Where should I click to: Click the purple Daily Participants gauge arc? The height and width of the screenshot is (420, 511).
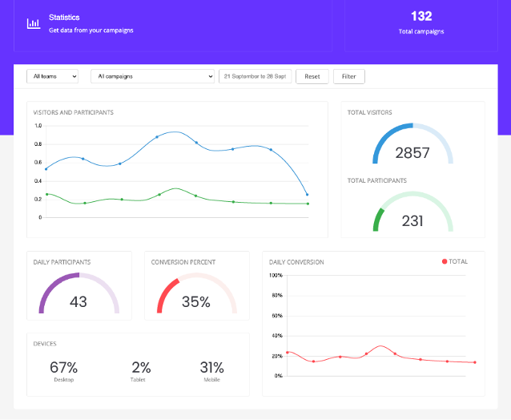click(x=50, y=287)
